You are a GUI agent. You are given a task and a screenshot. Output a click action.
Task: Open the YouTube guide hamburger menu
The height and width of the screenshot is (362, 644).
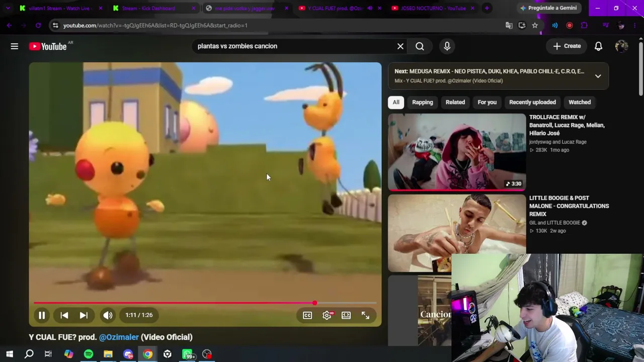[x=14, y=46]
